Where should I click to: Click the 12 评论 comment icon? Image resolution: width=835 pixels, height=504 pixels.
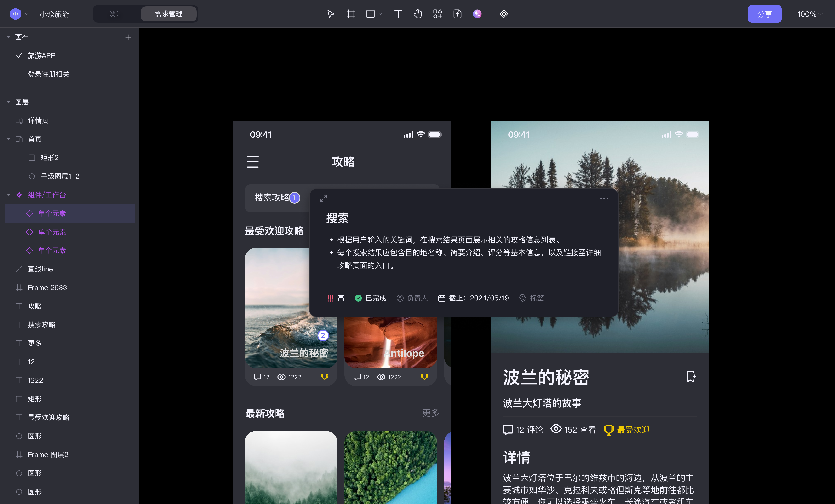(x=508, y=430)
